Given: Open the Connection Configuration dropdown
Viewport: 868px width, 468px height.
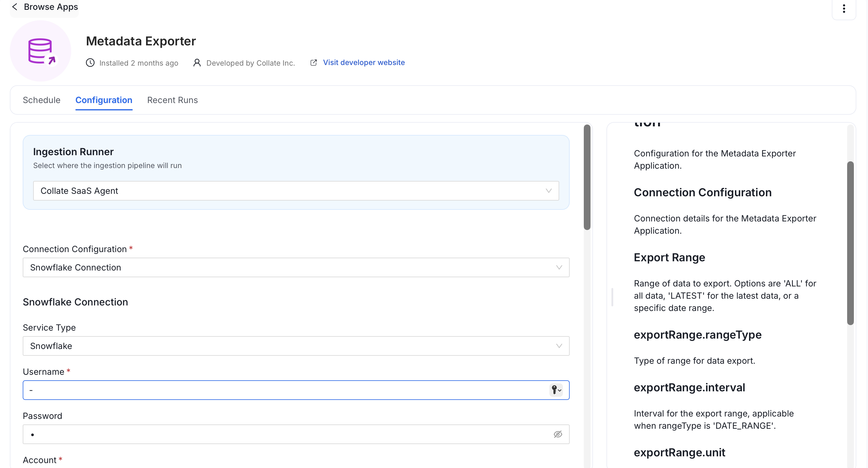Looking at the screenshot, I should tap(296, 267).
